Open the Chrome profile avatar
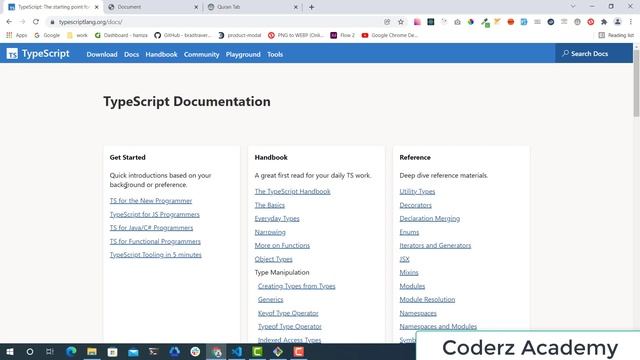Image resolution: width=640 pixels, height=360 pixels. tap(618, 22)
